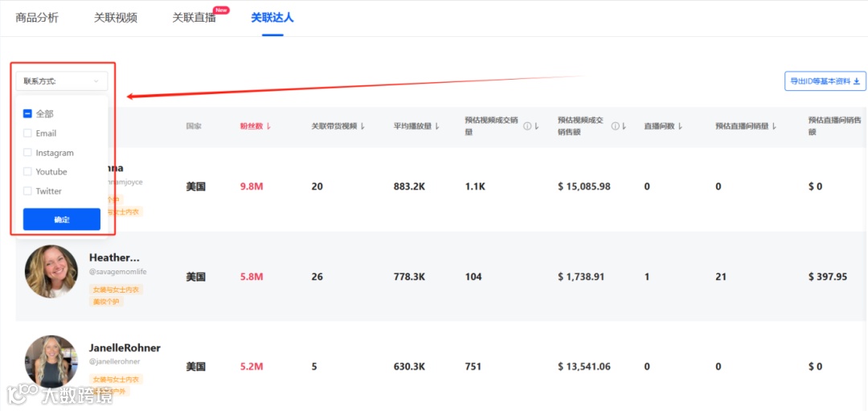Click the 778.3K average views value
Screen dimensions: 868x411
(409, 277)
